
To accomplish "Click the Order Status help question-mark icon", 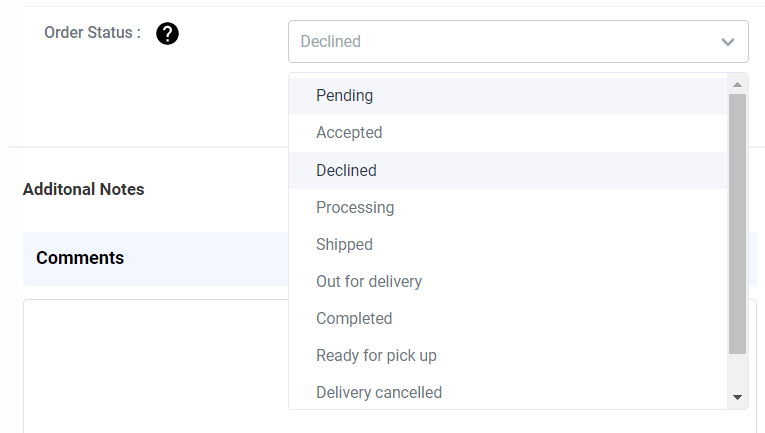I will pos(167,34).
